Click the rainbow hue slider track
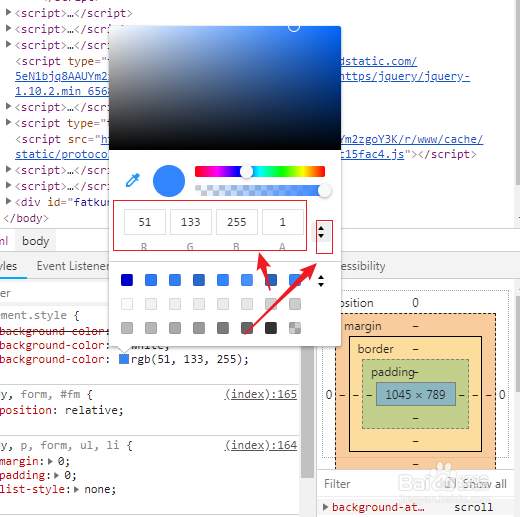 point(260,171)
